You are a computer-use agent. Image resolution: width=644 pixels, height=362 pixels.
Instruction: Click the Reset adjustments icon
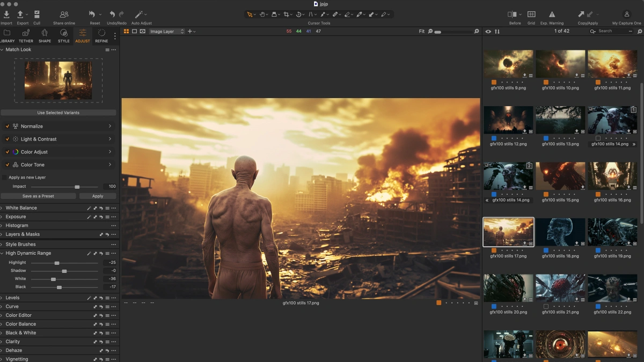[92, 14]
